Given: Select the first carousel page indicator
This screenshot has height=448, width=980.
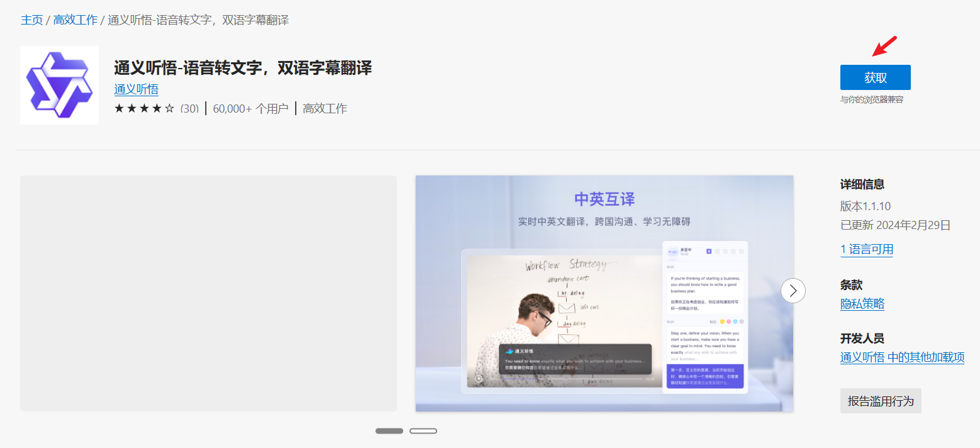Looking at the screenshot, I should [389, 431].
